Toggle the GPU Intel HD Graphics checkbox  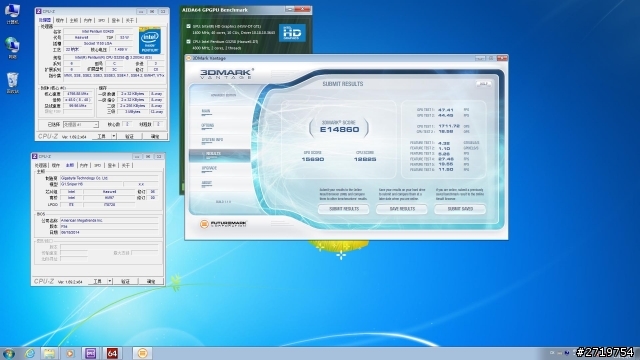[x=189, y=26]
